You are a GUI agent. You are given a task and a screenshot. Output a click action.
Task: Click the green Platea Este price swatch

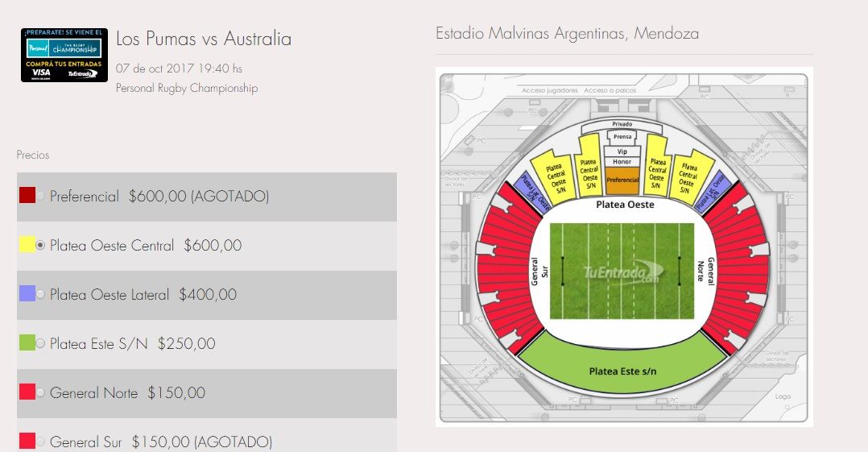coord(27,342)
